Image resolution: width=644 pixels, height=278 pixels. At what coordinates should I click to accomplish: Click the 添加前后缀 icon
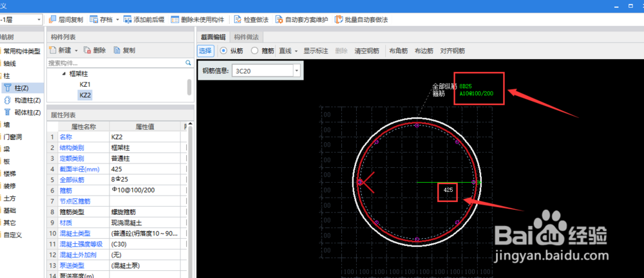pos(128,19)
